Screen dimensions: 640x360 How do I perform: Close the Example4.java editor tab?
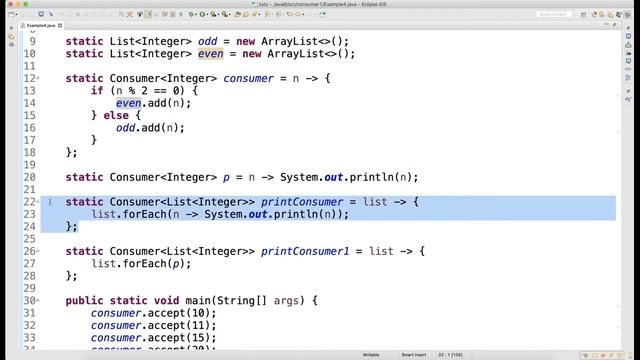(60, 25)
